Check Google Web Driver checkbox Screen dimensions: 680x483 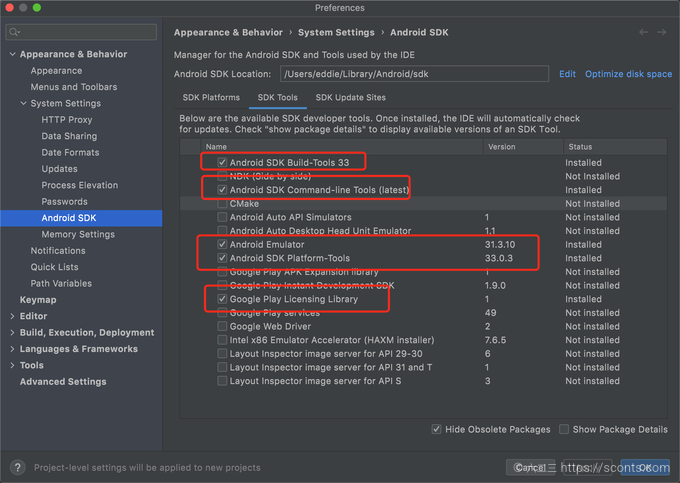click(222, 326)
